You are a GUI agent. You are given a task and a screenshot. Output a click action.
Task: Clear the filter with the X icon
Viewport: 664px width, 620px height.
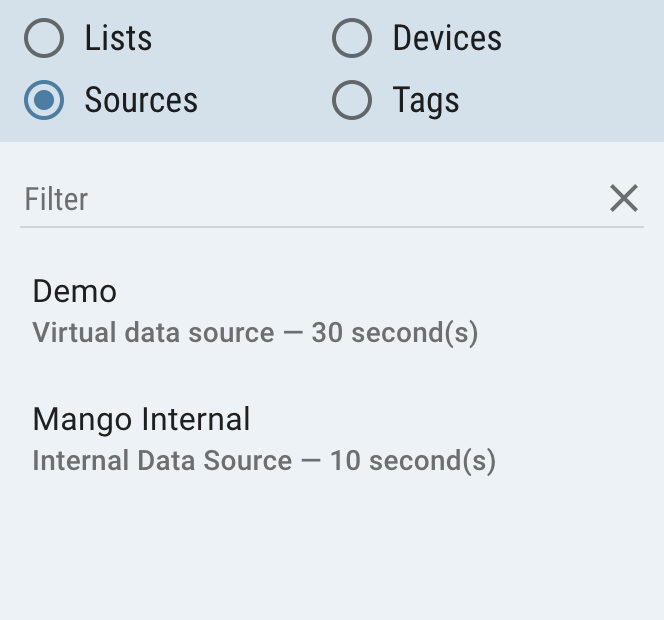coord(623,199)
